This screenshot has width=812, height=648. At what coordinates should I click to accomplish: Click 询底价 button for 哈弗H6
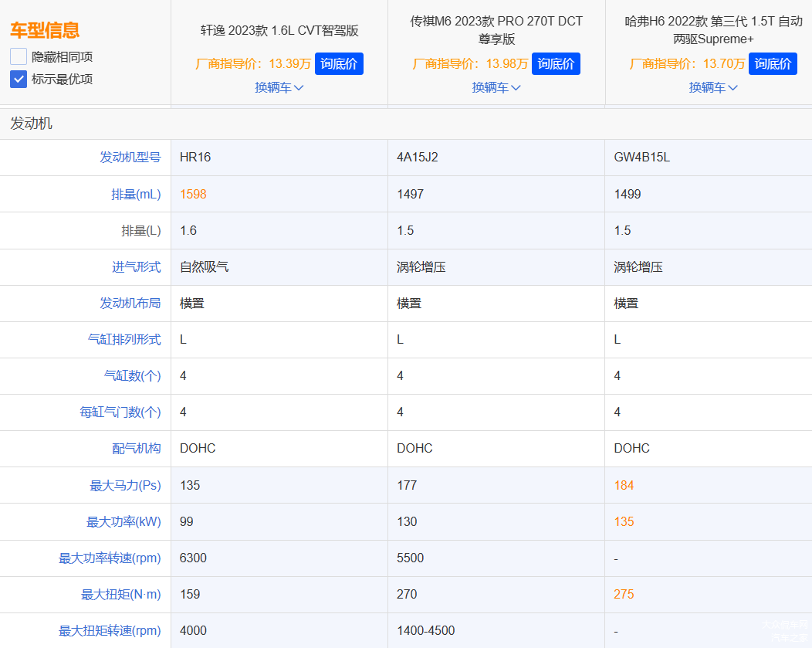click(773, 64)
